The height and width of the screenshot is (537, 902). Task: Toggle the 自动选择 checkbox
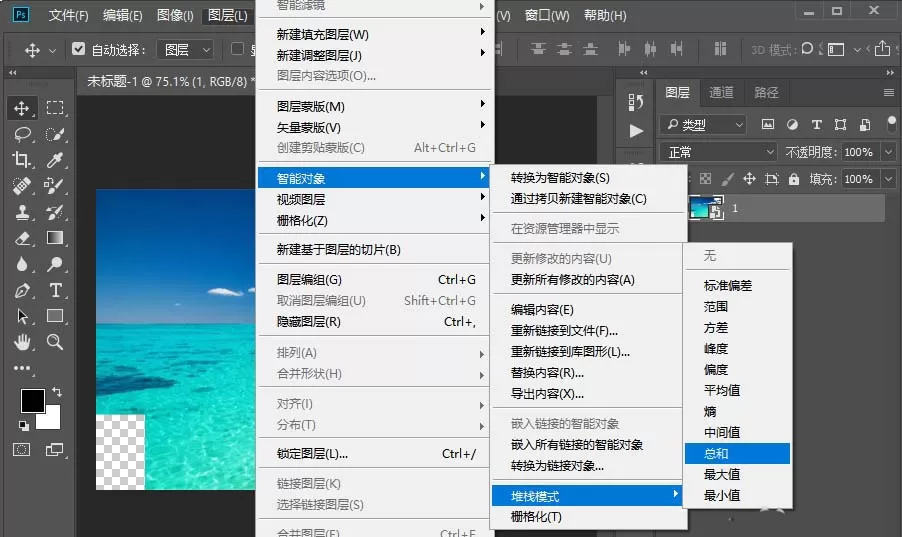coord(79,49)
